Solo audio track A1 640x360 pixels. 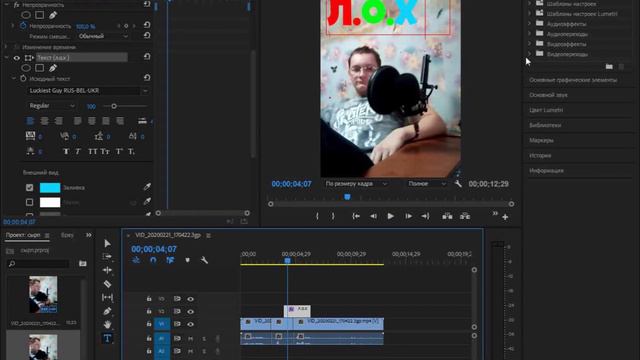point(204,338)
